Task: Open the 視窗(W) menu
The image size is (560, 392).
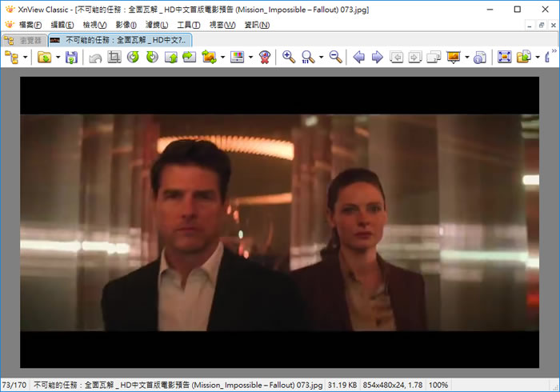Action: [222, 25]
